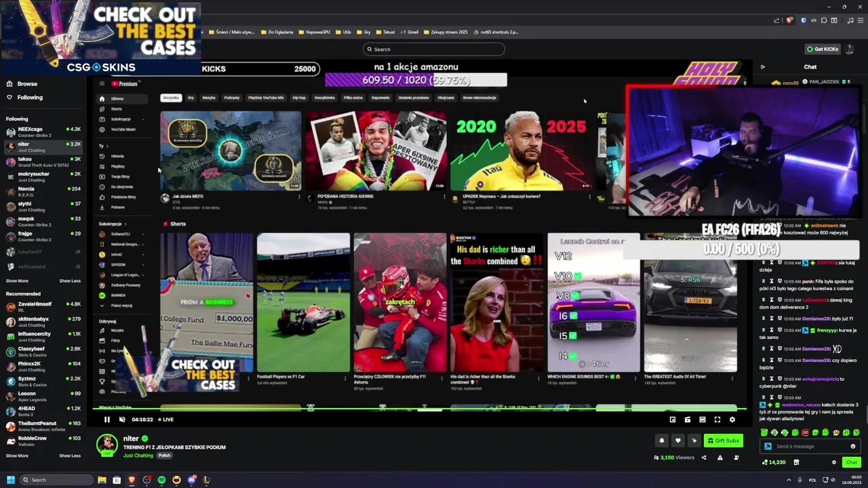Click the Windows taskbar Search box
This screenshot has width=868, height=488.
(57, 480)
